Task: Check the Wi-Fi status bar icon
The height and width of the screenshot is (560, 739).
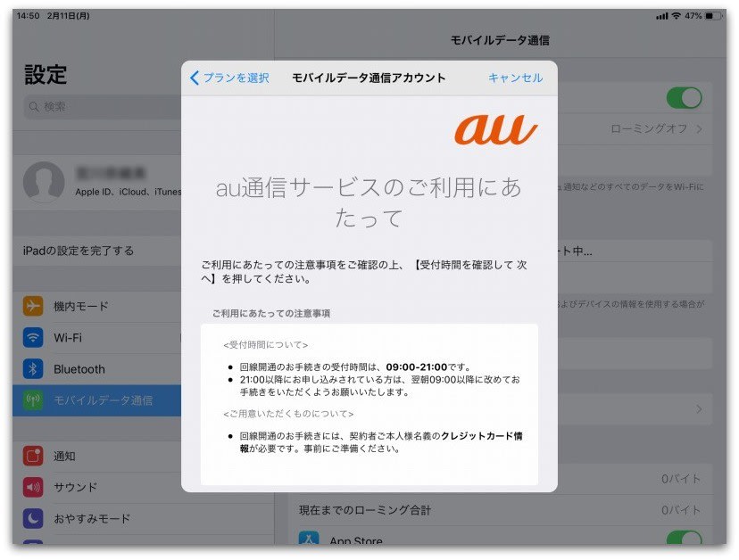Action: 677,16
